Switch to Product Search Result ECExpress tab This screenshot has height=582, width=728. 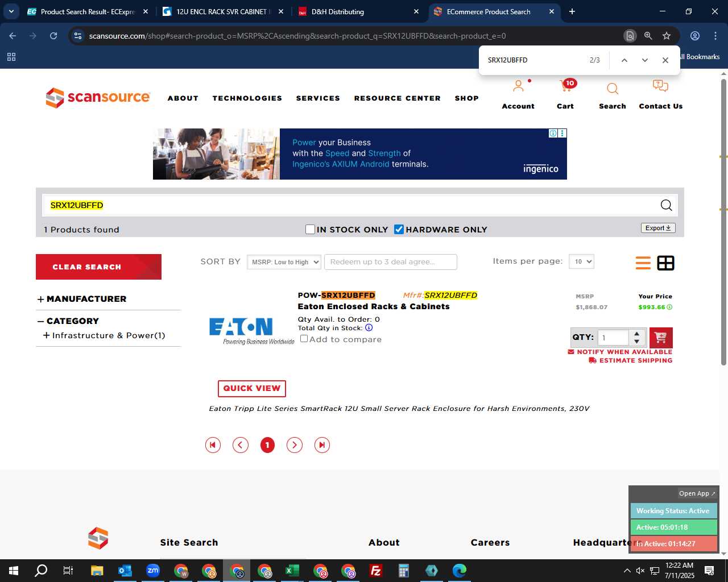point(88,11)
